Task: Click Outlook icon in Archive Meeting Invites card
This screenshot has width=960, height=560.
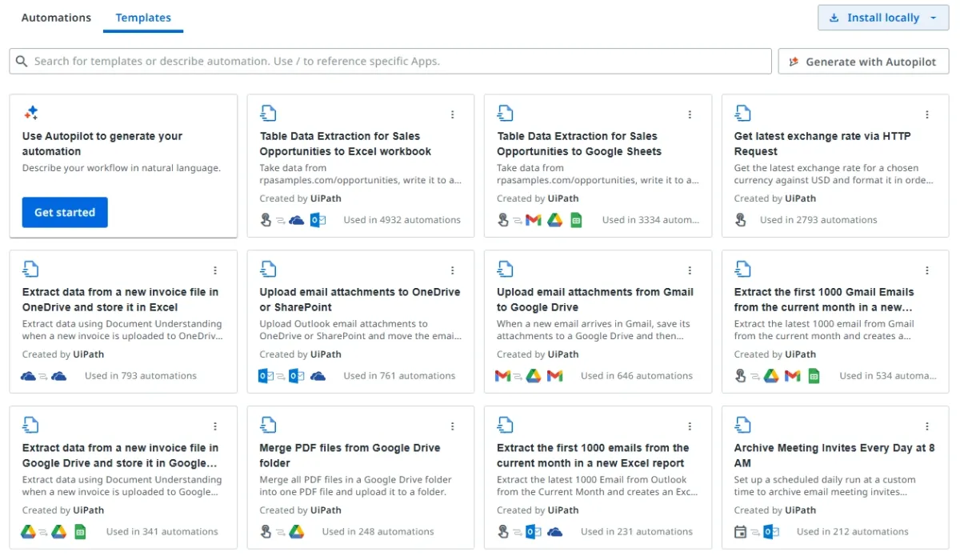Action: click(771, 532)
